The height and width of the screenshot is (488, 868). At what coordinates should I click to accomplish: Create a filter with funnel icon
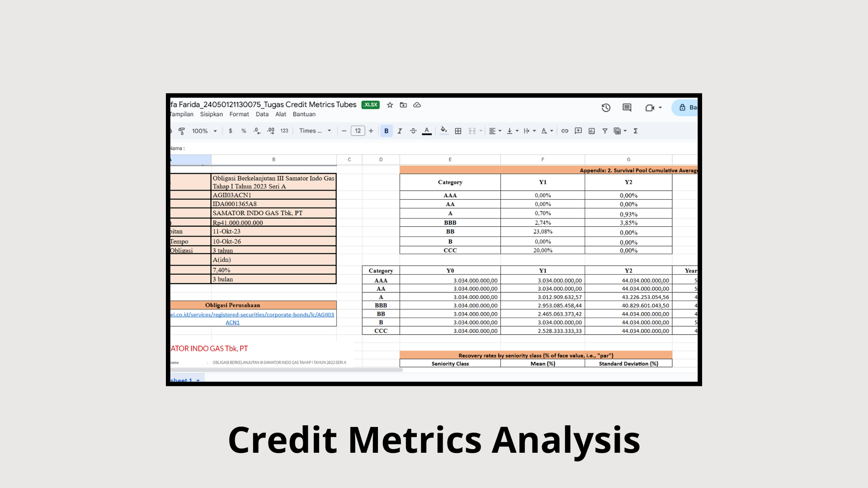point(604,131)
